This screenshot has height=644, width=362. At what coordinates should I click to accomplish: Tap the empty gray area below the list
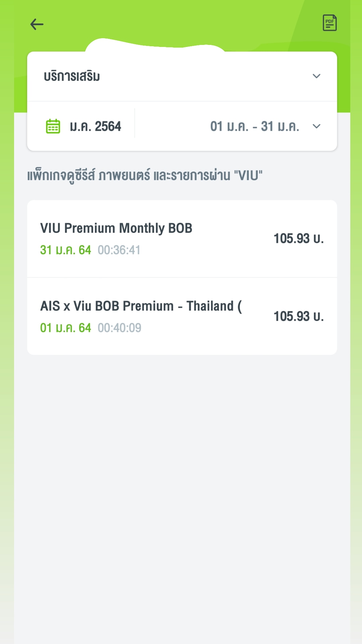pyautogui.click(x=181, y=486)
